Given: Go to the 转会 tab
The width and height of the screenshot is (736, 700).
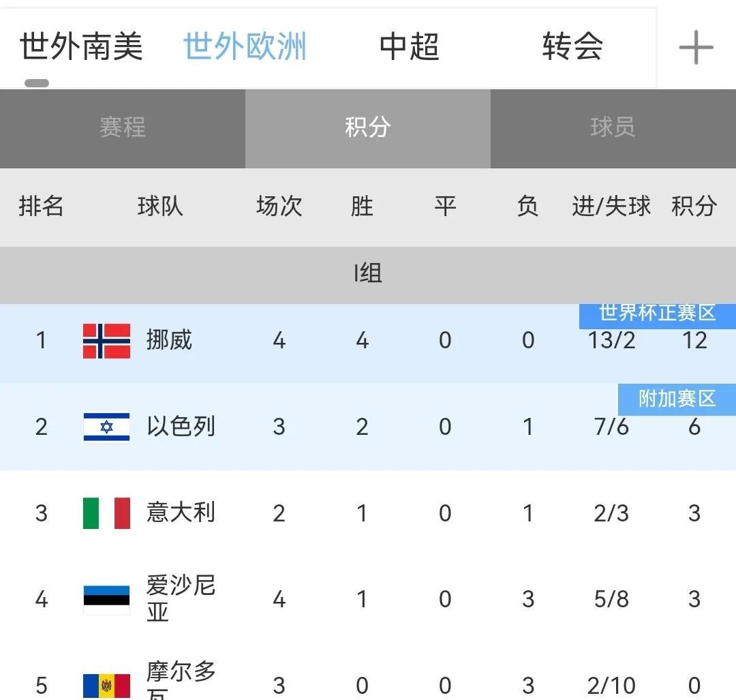Looking at the screenshot, I should [572, 47].
